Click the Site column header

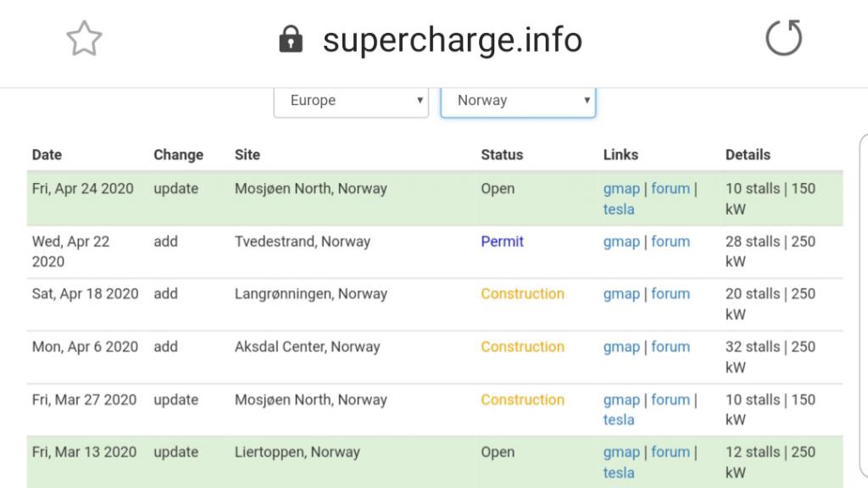pyautogui.click(x=247, y=155)
